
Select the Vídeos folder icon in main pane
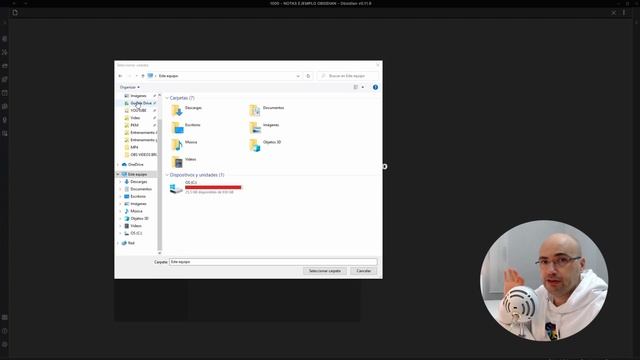pyautogui.click(x=177, y=162)
